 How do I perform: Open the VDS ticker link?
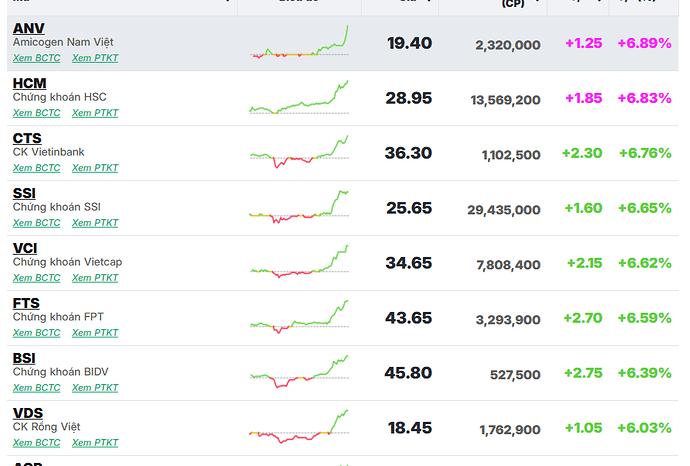pyautogui.click(x=27, y=413)
